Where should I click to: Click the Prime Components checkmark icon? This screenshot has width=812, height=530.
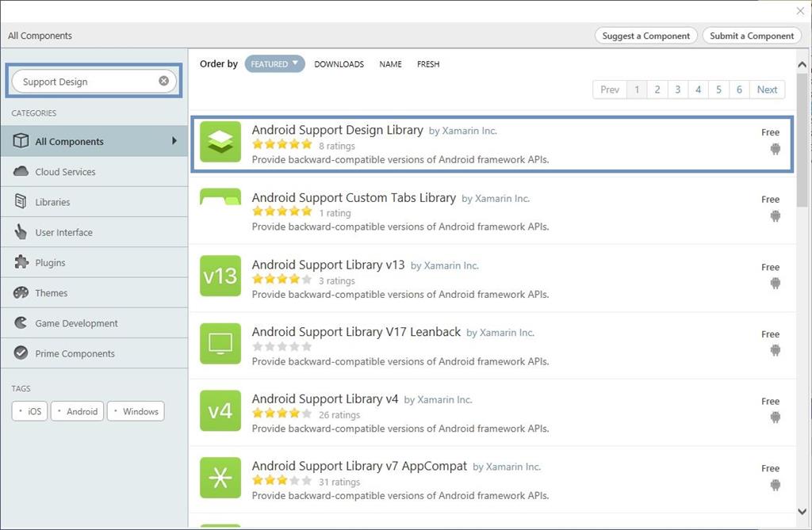point(21,353)
